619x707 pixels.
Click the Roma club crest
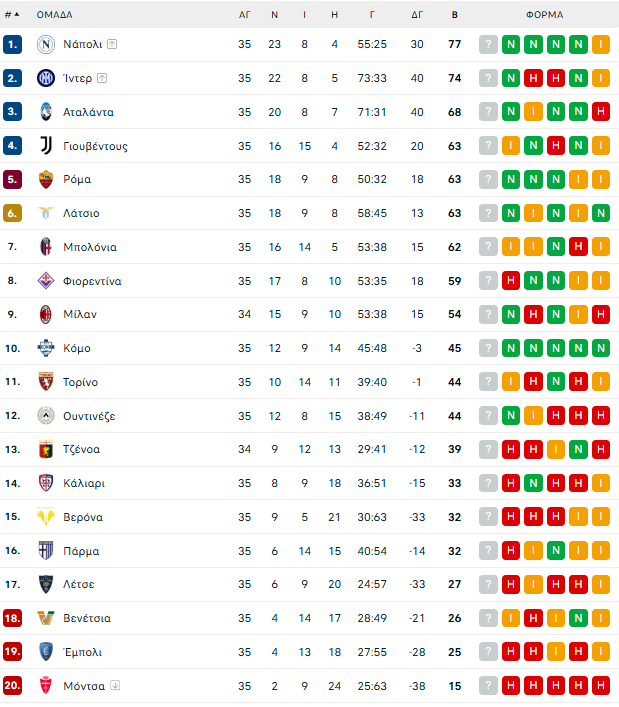pyautogui.click(x=45, y=179)
